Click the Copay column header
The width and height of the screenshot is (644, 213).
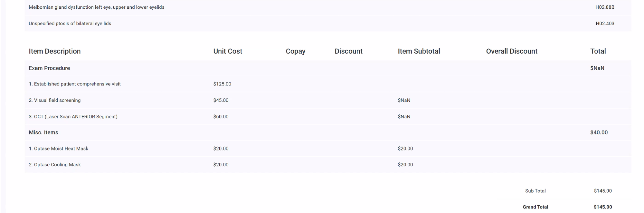pyautogui.click(x=295, y=51)
